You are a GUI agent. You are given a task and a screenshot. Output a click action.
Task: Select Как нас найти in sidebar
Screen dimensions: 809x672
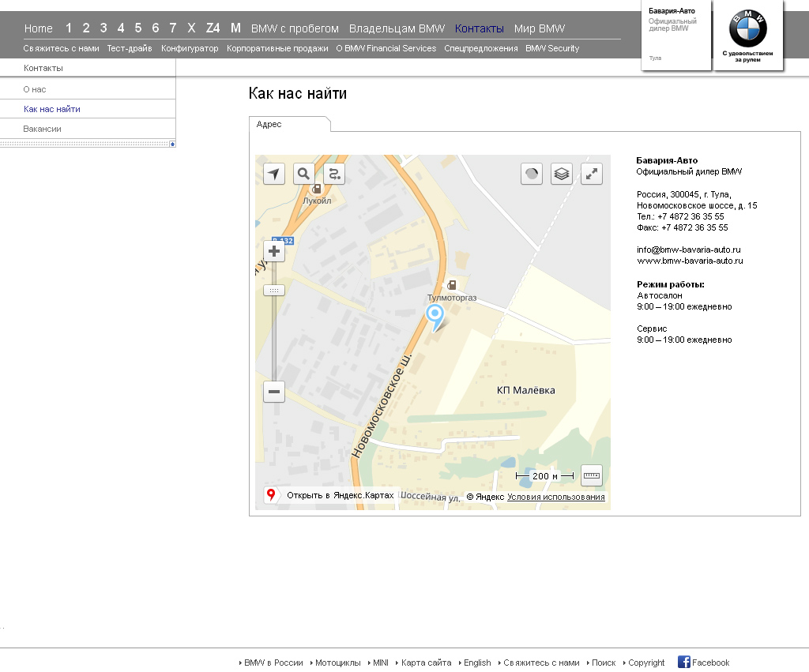pos(52,109)
